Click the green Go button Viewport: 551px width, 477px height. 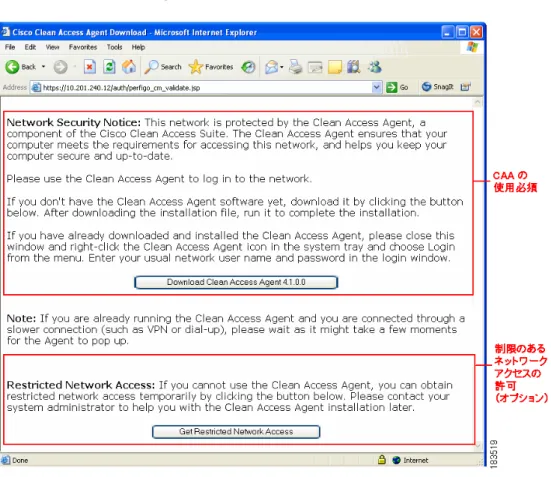tap(397, 87)
